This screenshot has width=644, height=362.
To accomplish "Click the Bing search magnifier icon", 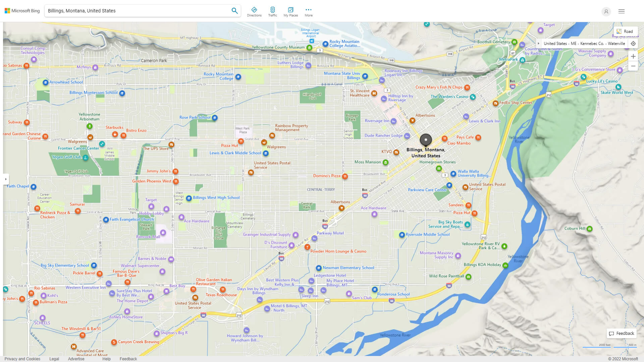I will coord(234,11).
